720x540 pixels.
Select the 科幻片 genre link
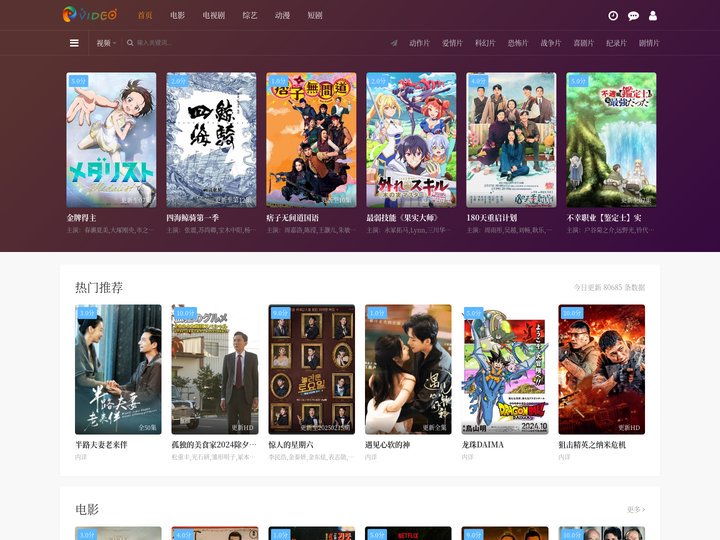[x=485, y=43]
